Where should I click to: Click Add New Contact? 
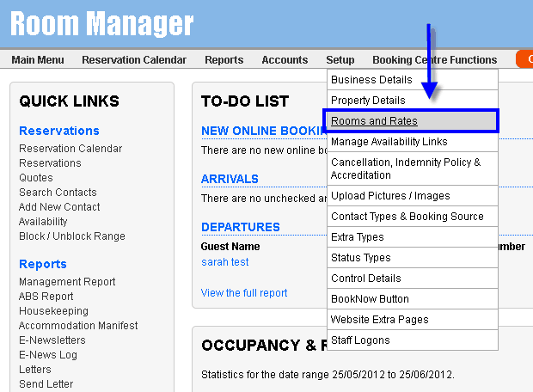(59, 207)
